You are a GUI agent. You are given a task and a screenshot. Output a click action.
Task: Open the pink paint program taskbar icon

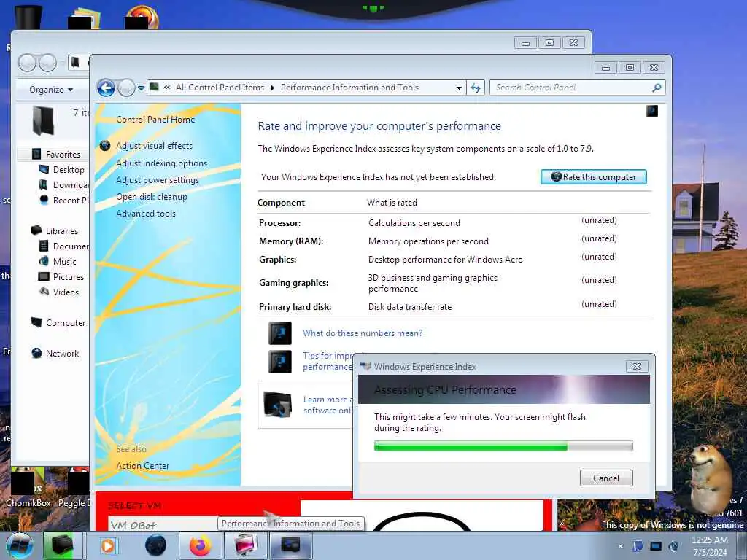[246, 545]
